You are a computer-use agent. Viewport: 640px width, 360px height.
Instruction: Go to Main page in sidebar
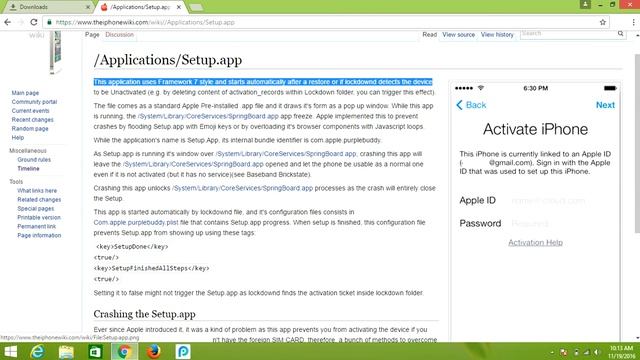point(25,93)
